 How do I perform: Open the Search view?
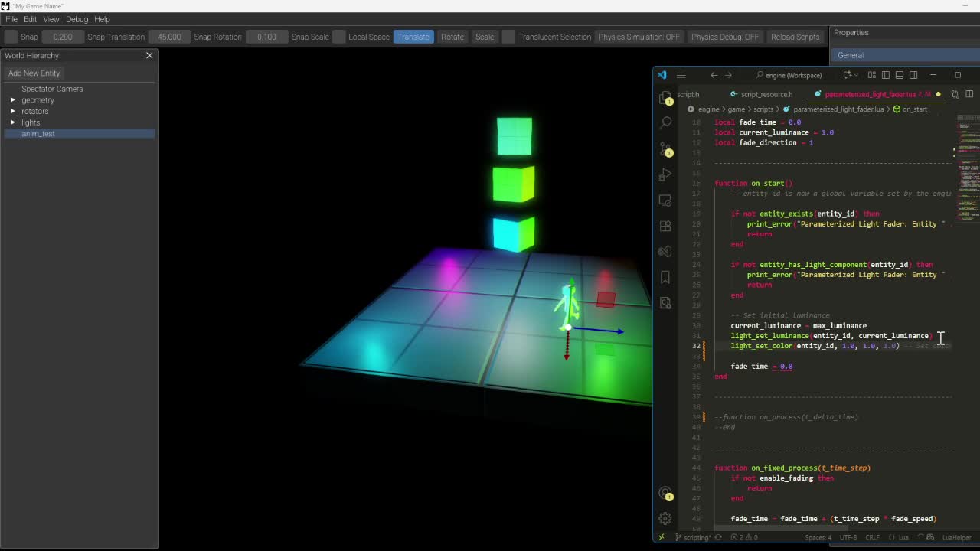[665, 122]
